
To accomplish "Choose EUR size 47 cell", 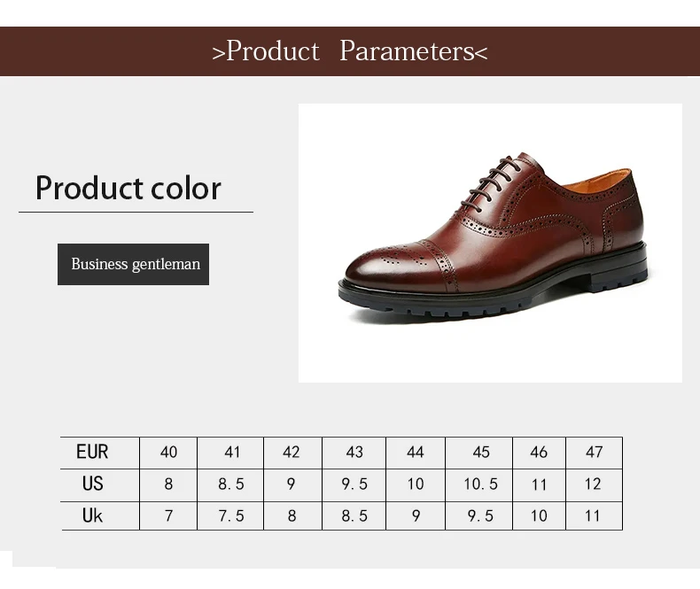I will click(595, 453).
